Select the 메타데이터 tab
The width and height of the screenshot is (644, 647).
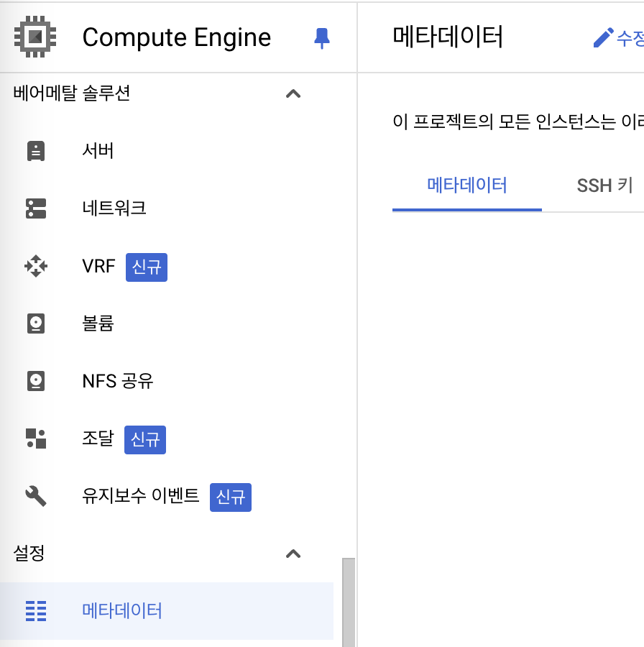coord(466,185)
